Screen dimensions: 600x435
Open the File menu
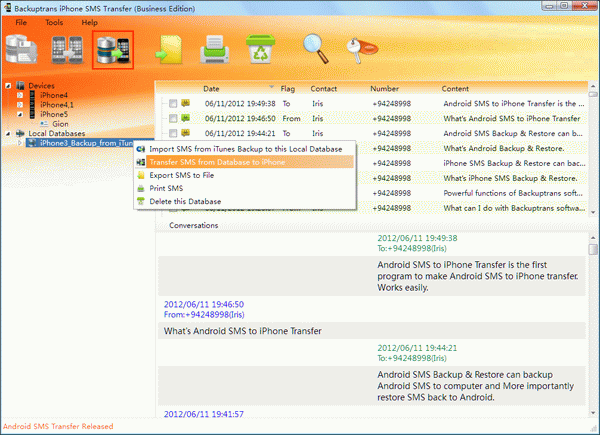21,23
